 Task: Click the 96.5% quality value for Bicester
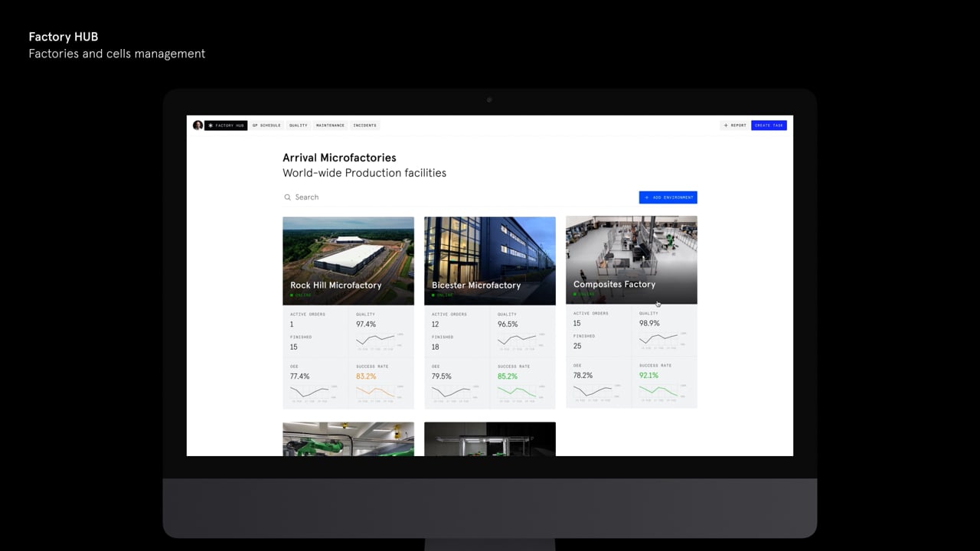[x=508, y=324]
